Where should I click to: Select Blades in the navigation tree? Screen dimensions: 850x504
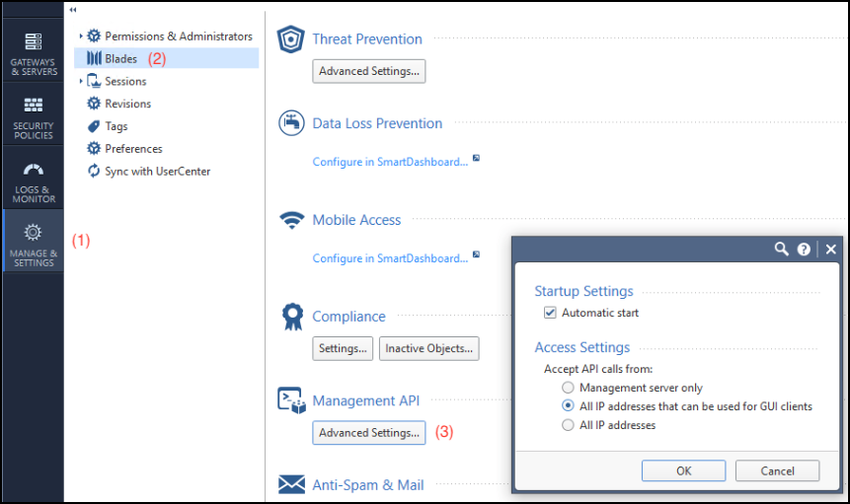pyautogui.click(x=121, y=58)
